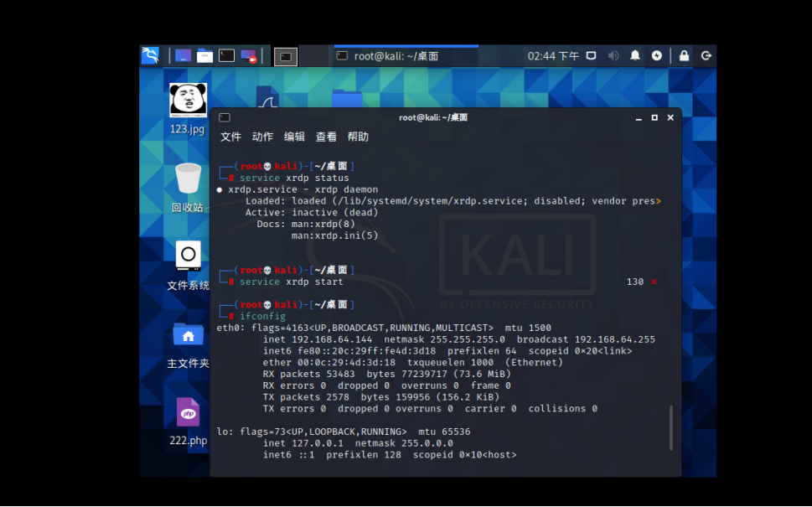The height and width of the screenshot is (507, 812).
Task: Click the terminal vertical scrollbar thumb
Action: click(671, 427)
